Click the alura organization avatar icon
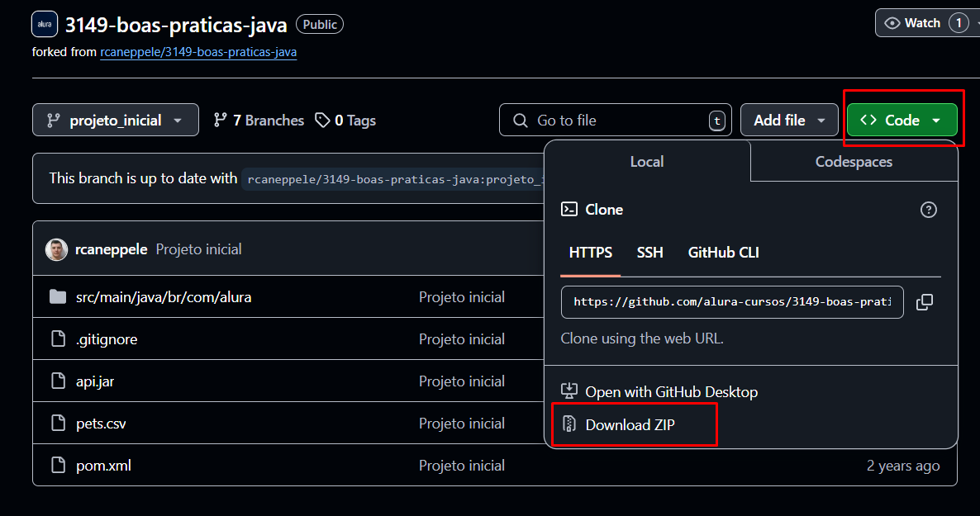The height and width of the screenshot is (516, 980). pyautogui.click(x=45, y=25)
